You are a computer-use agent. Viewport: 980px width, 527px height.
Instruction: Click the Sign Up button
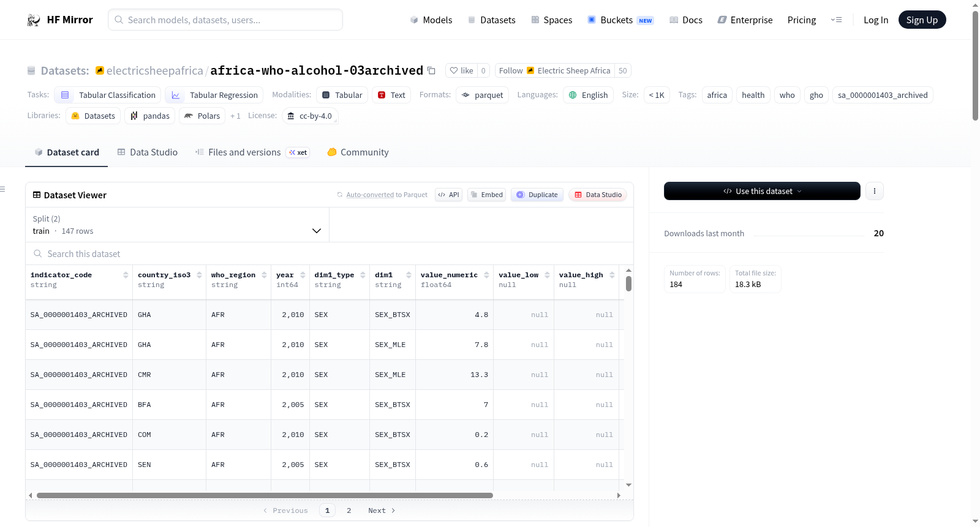(922, 20)
